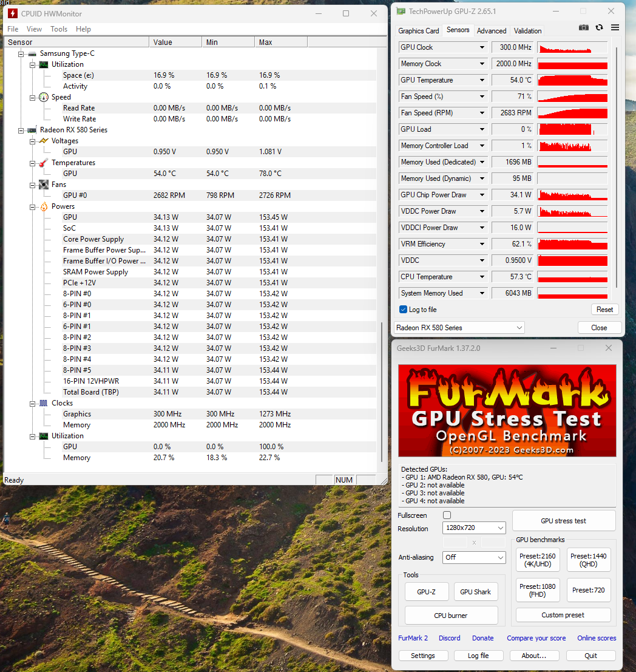Click the Value column header in HWMonitor
Image resolution: width=636 pixels, height=672 pixels.
coord(175,42)
